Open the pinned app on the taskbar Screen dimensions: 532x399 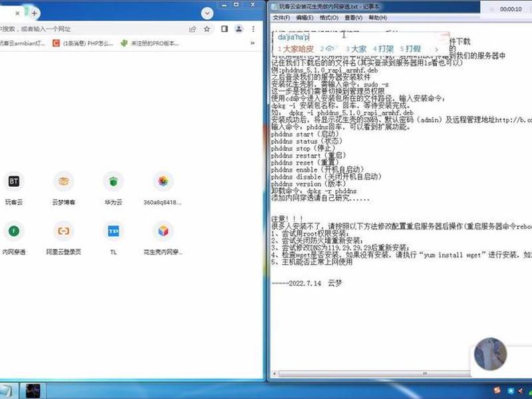(x=33, y=391)
